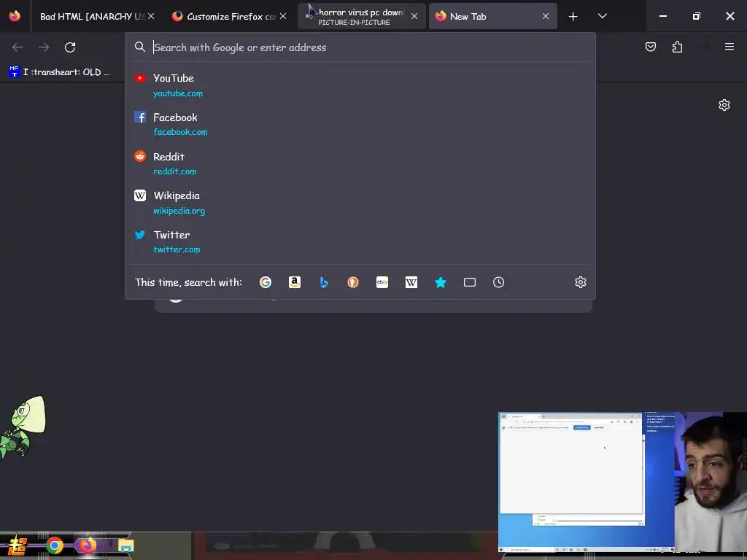The height and width of the screenshot is (560, 747).
Task: Search bookmarks using the star icon
Action: pos(441,282)
